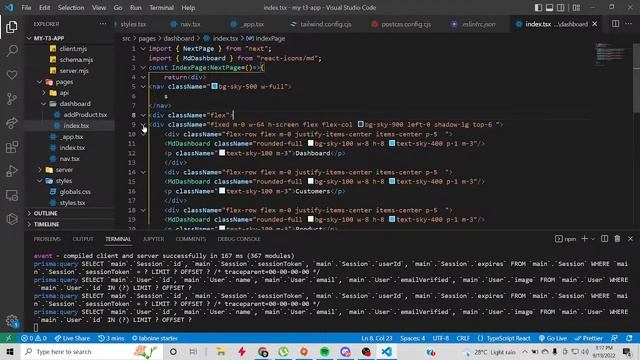640x360 pixels.
Task: Open the Remote Explorer view
Action: [x=12, y=195]
